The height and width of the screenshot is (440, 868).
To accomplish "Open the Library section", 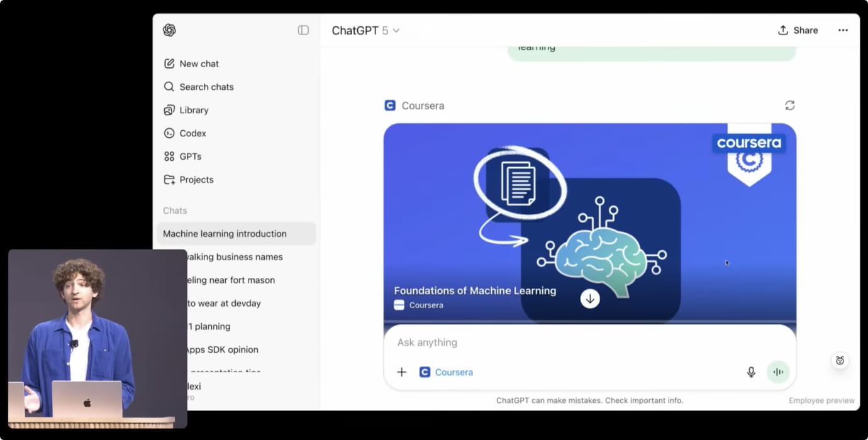I will [194, 110].
